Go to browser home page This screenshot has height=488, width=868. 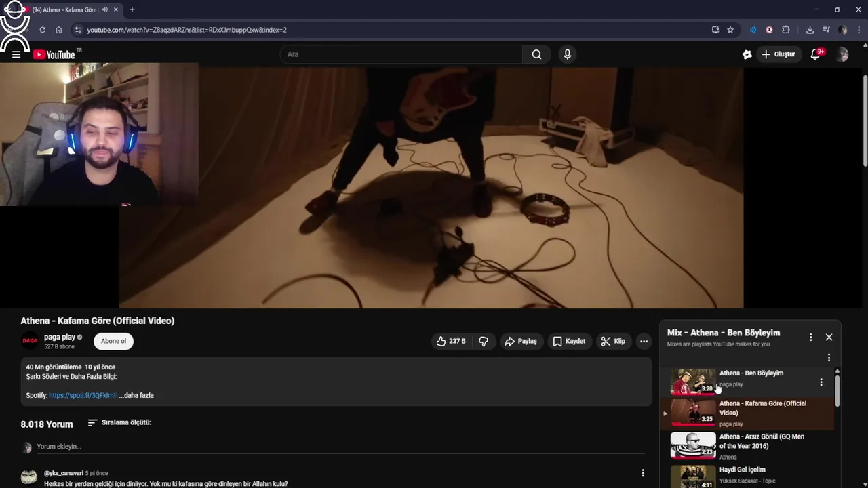[x=59, y=30]
